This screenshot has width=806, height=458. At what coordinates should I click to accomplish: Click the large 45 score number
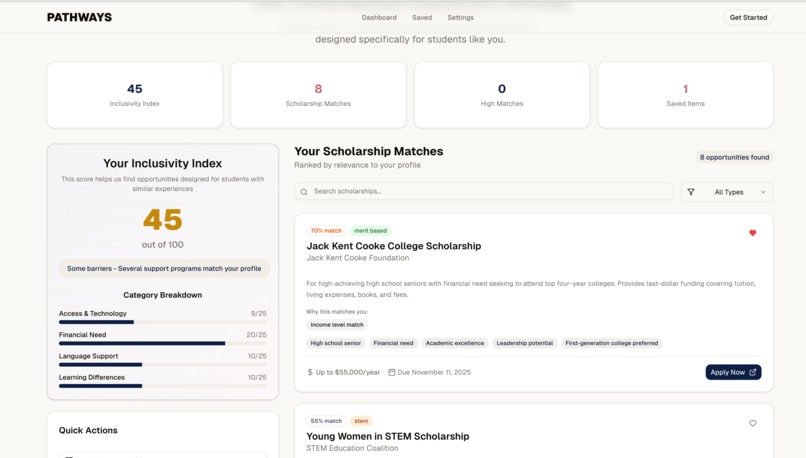point(162,220)
